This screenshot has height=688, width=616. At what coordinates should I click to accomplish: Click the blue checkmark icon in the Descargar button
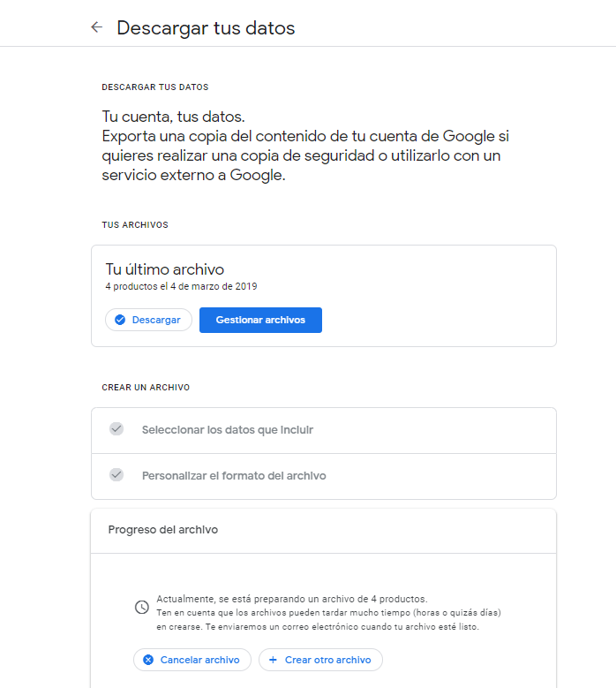point(120,320)
